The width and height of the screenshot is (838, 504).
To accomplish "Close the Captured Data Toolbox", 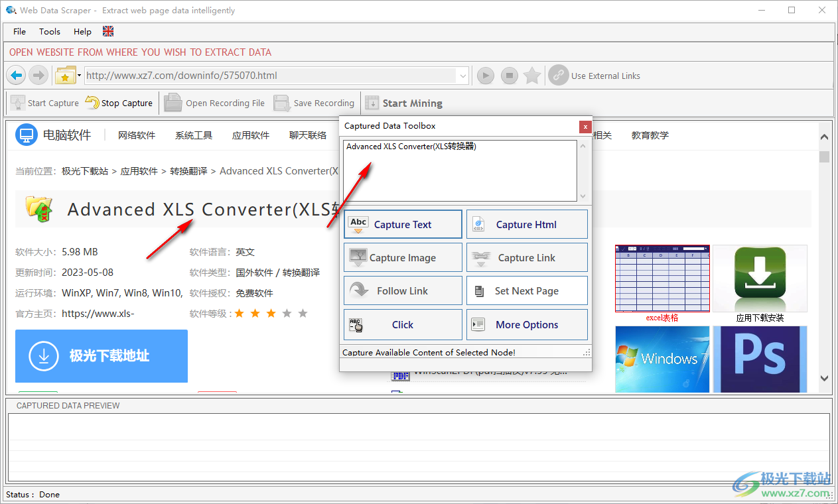I will coord(585,126).
